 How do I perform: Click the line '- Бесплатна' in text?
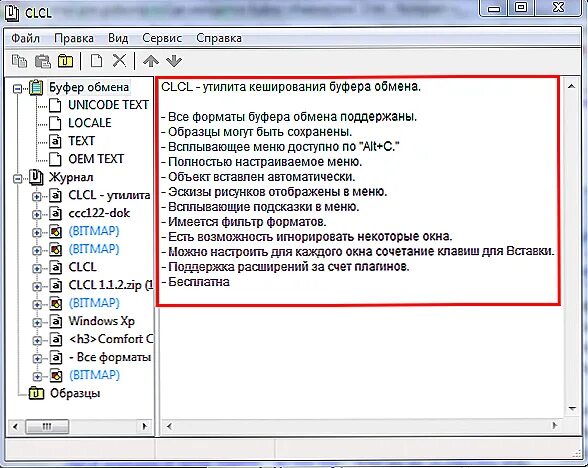195,282
